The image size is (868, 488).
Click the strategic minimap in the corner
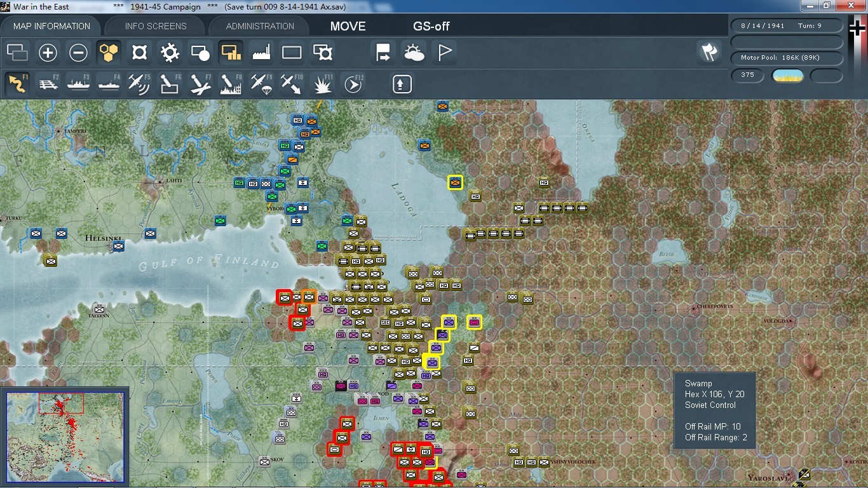pos(65,437)
